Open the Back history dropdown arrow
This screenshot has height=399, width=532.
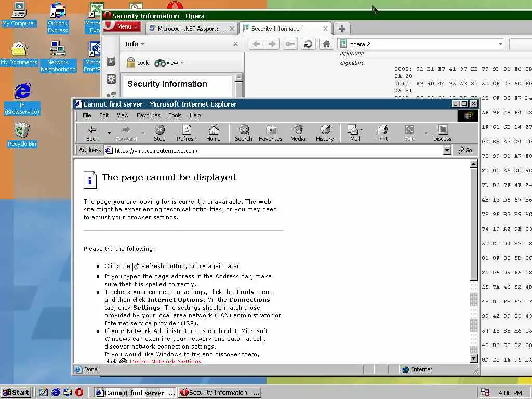[109, 133]
